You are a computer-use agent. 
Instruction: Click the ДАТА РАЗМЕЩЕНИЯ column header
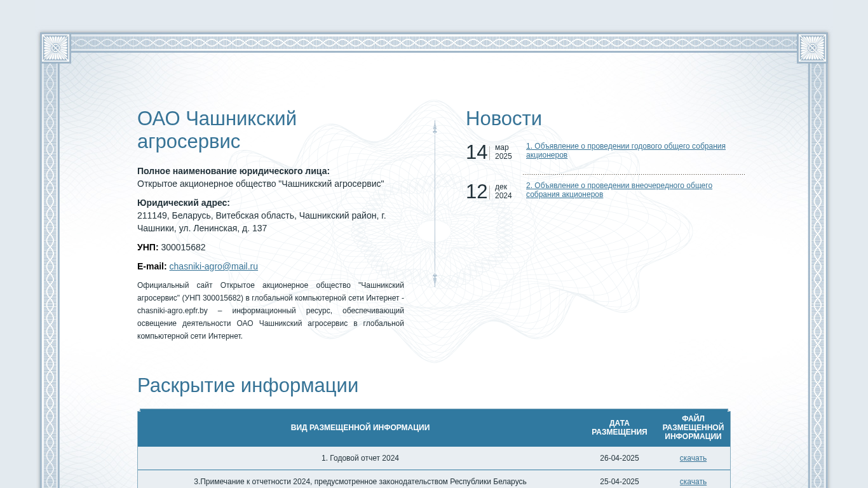[619, 428]
